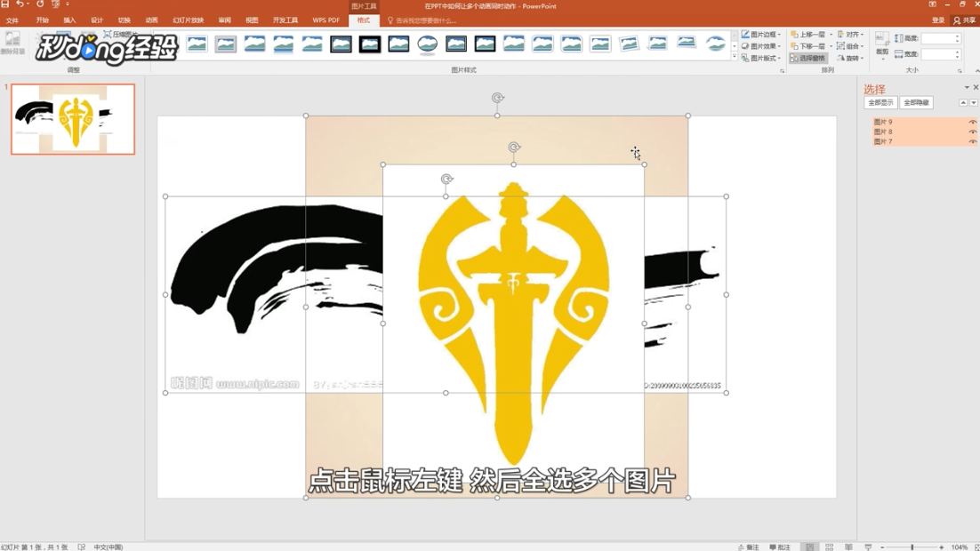Click the 压缩图片 compress pictures button
Viewport: 980px width, 551px height.
click(x=121, y=35)
